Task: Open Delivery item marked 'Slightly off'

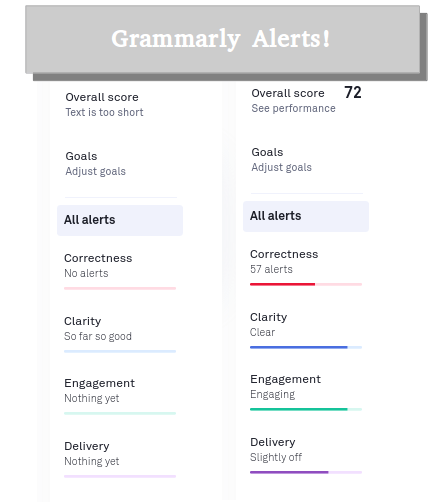Action: coord(306,455)
